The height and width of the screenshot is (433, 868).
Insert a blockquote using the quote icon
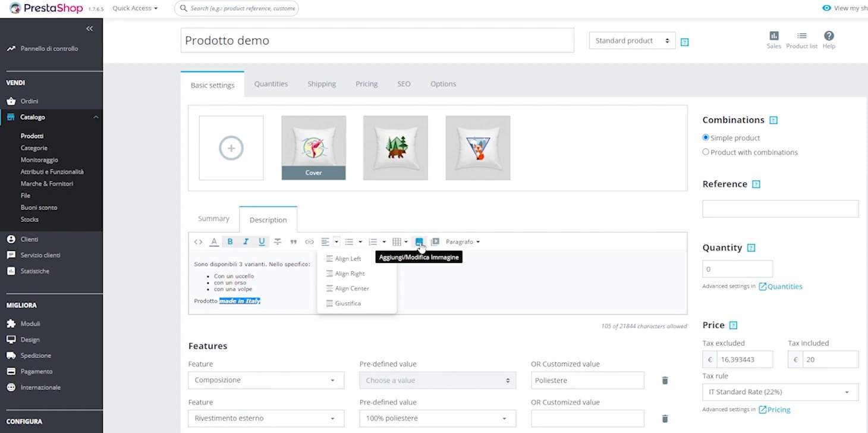293,241
